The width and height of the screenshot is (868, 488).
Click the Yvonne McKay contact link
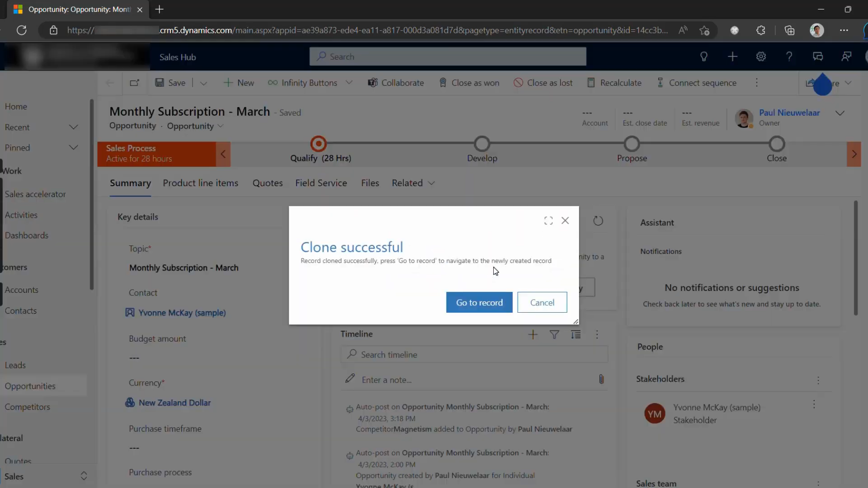(x=182, y=312)
